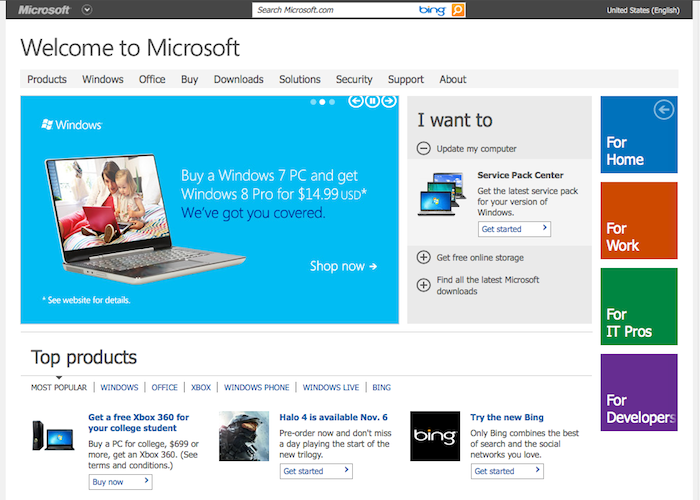
Task: Select the third banner slide dot
Action: (x=332, y=102)
